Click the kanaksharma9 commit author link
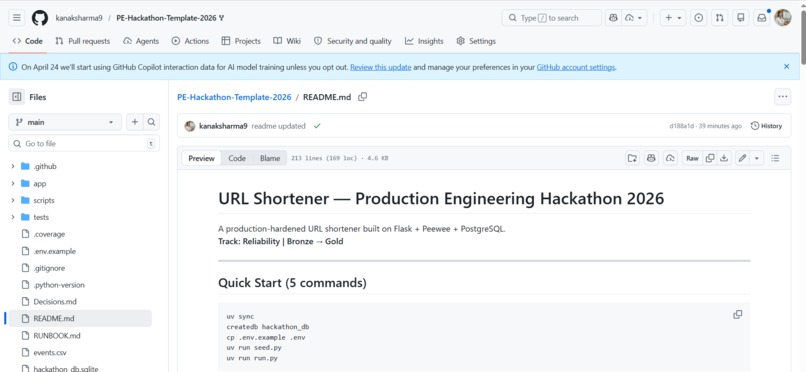 point(223,126)
